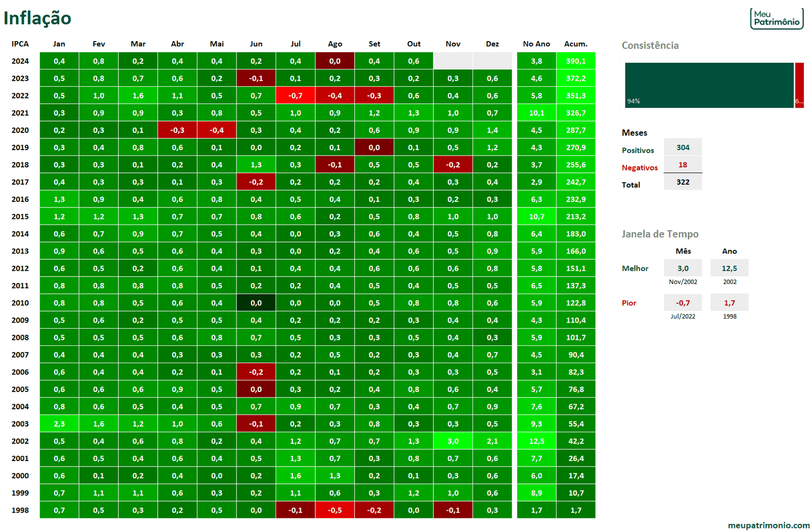Select the 2015 year row label
The image size is (812, 531).
pos(20,217)
